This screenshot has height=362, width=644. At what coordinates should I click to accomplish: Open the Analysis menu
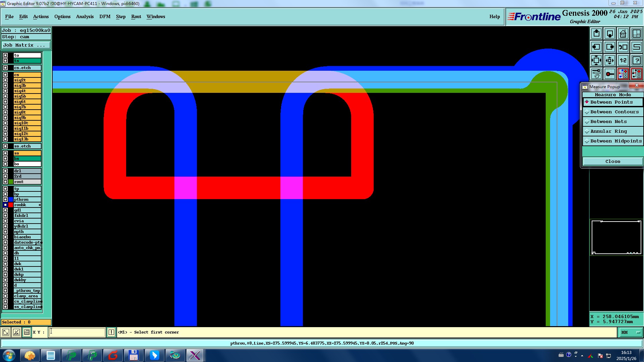pyautogui.click(x=85, y=16)
